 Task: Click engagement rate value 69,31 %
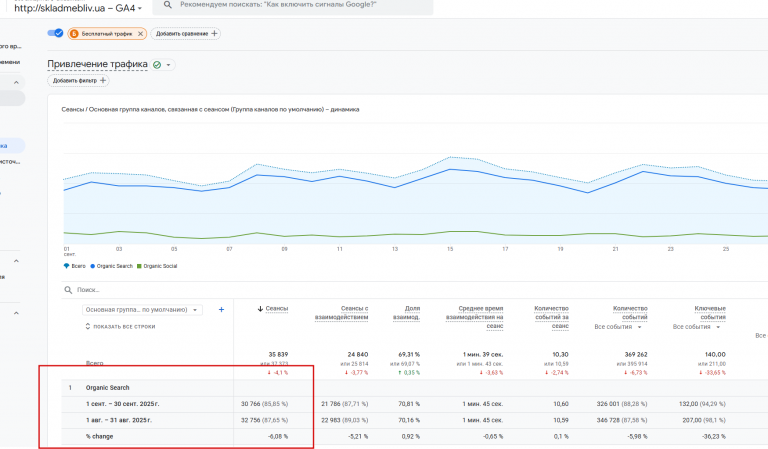(408, 354)
